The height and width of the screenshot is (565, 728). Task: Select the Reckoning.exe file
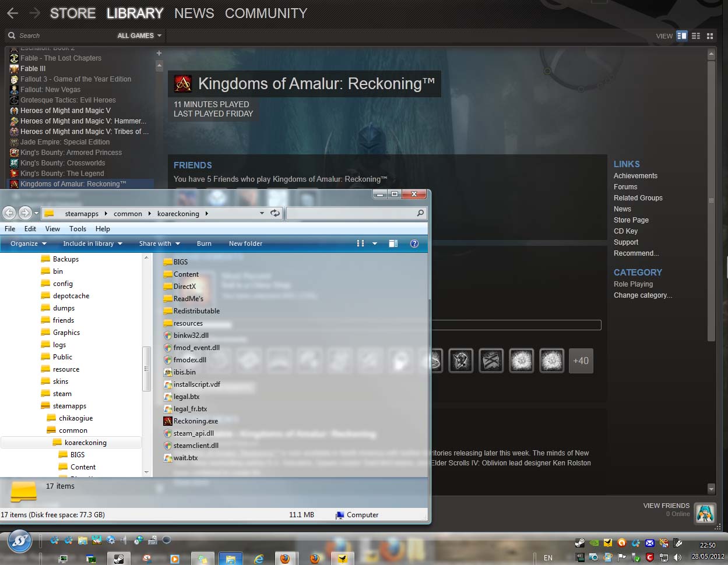coord(191,421)
